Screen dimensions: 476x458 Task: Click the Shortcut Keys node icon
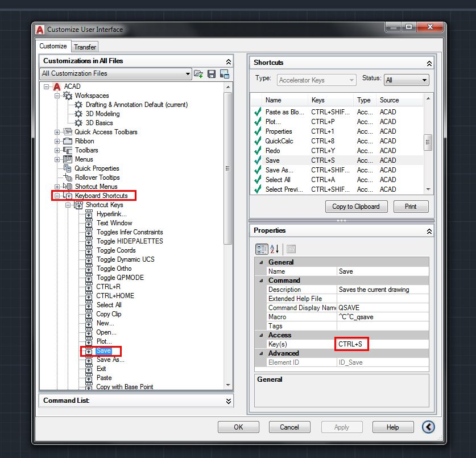tap(78, 205)
